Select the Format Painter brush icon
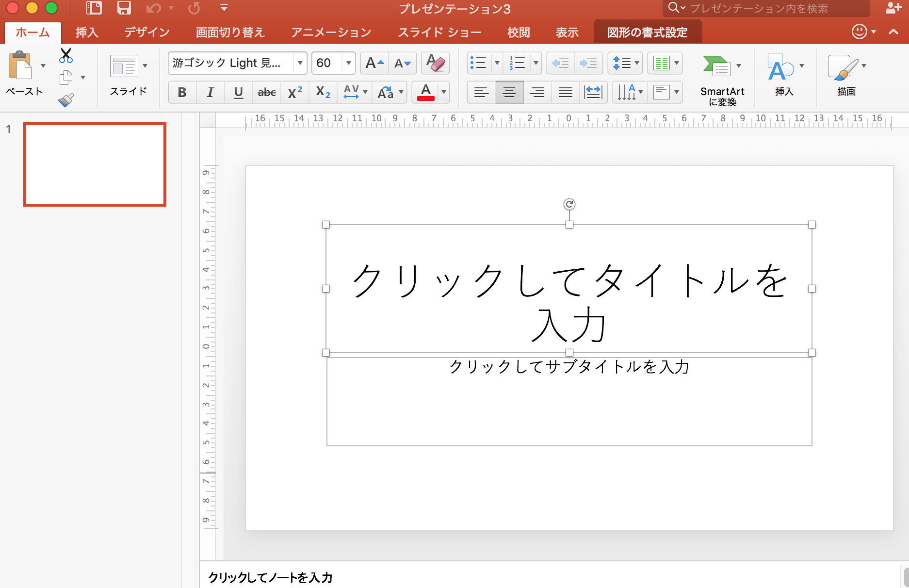 click(66, 99)
